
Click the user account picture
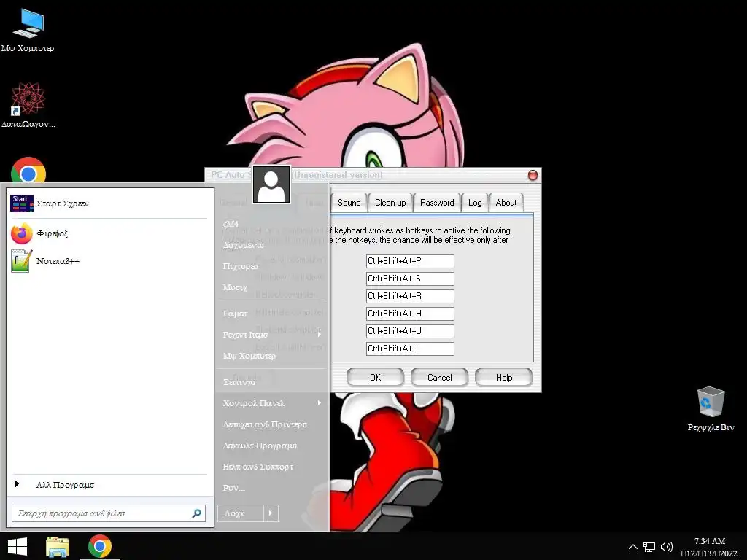271,184
